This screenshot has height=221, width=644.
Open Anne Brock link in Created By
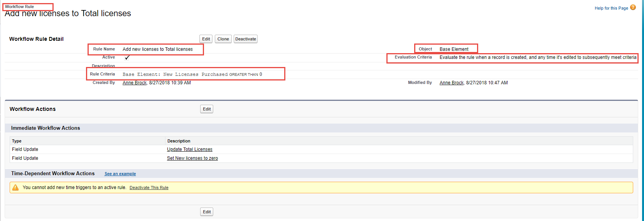coord(135,83)
